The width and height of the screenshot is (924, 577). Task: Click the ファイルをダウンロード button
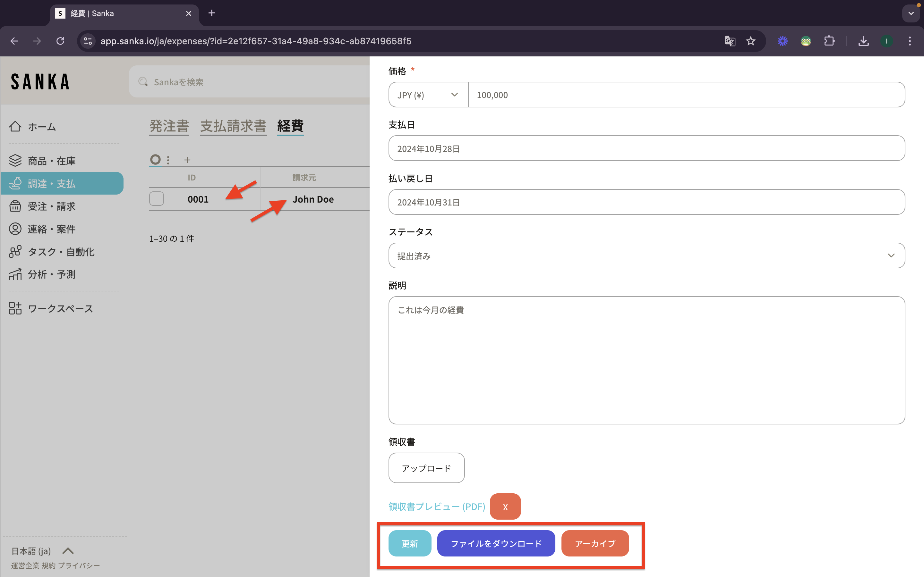point(496,543)
